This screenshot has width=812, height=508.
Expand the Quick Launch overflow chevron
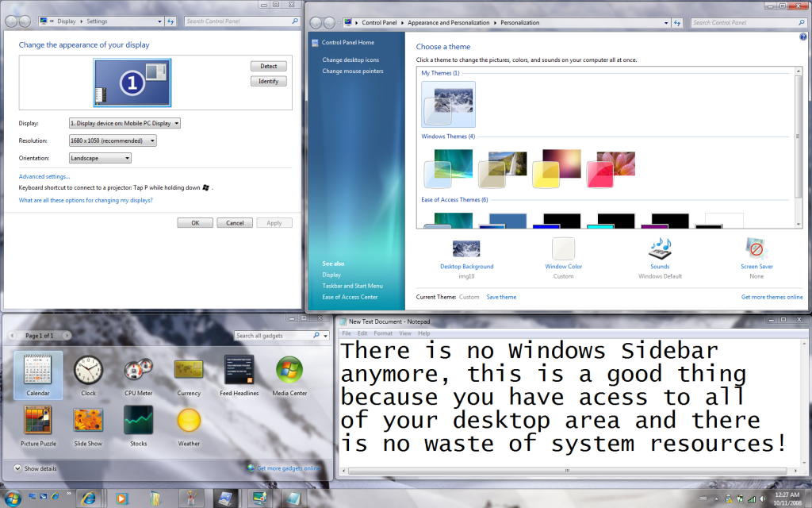coord(69,494)
